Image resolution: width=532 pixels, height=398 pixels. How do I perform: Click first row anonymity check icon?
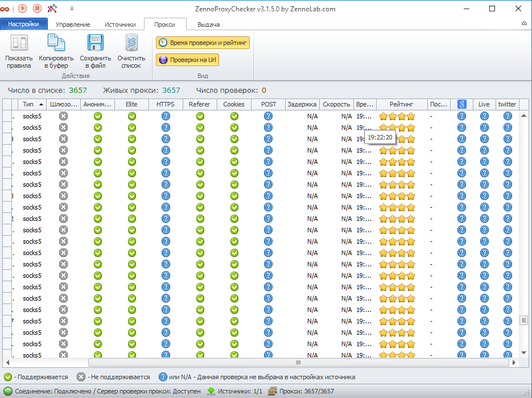pyautogui.click(x=98, y=116)
